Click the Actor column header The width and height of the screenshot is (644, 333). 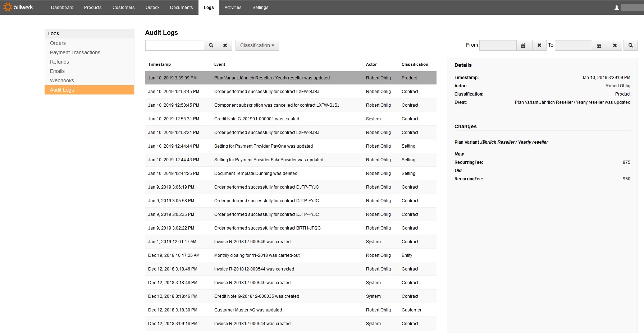click(x=371, y=64)
